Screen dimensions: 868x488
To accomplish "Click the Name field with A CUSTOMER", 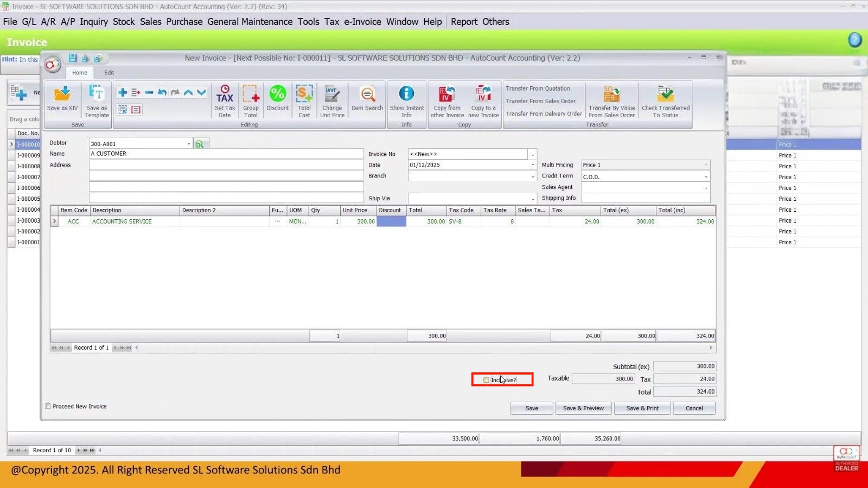I will pyautogui.click(x=226, y=154).
